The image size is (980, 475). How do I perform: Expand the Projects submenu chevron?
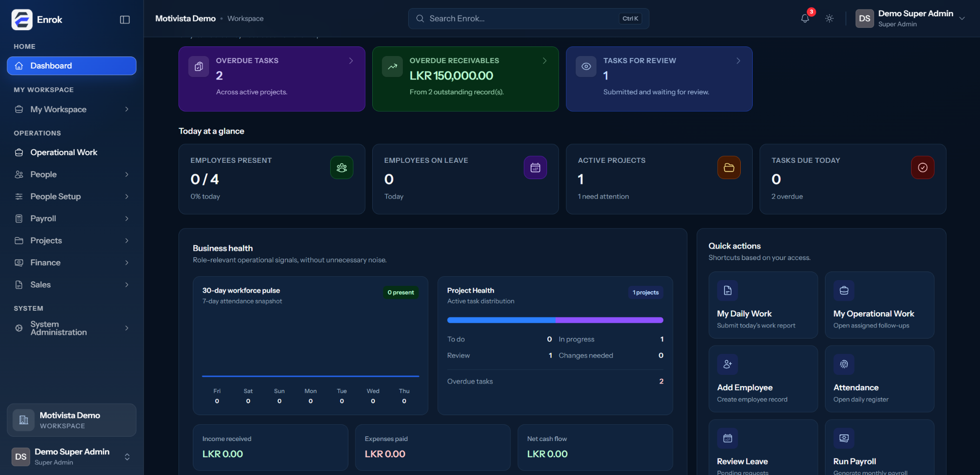click(x=127, y=240)
